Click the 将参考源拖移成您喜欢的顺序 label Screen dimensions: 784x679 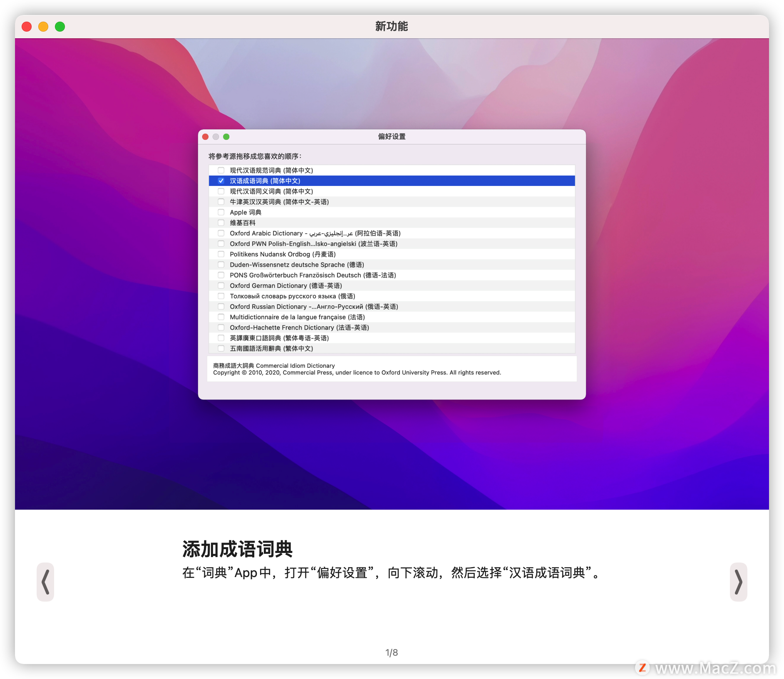(x=255, y=156)
